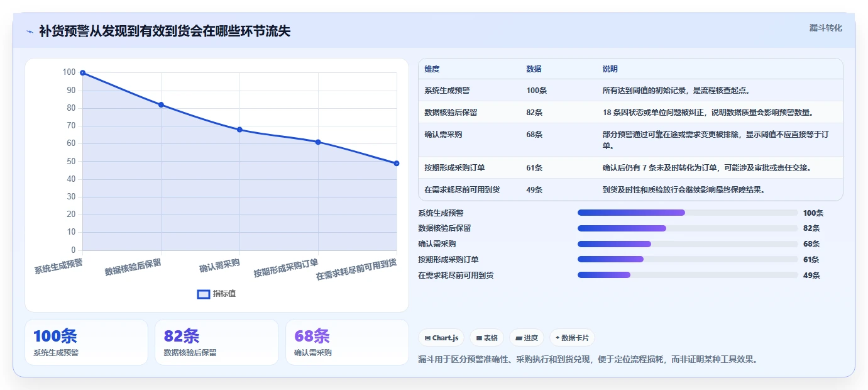The height and width of the screenshot is (390, 868).
Task: Click the chart data point at value 61
Action: (318, 142)
